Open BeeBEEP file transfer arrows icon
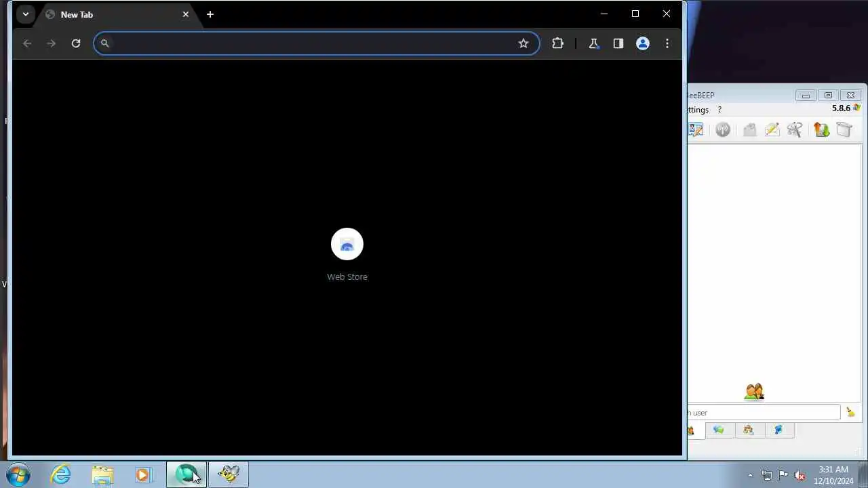The height and width of the screenshot is (488, 868). 821,129
